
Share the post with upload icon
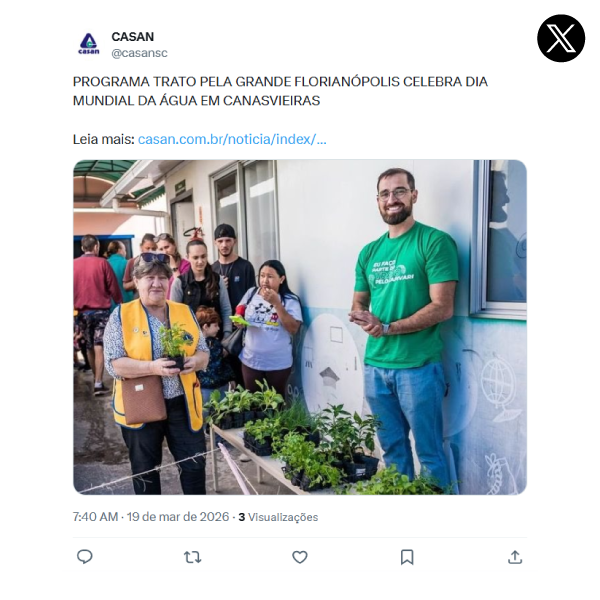pos(515,557)
